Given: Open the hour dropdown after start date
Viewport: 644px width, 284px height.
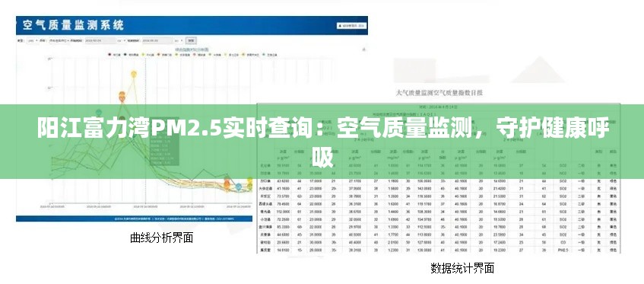Looking at the screenshot, I should 122,40.
